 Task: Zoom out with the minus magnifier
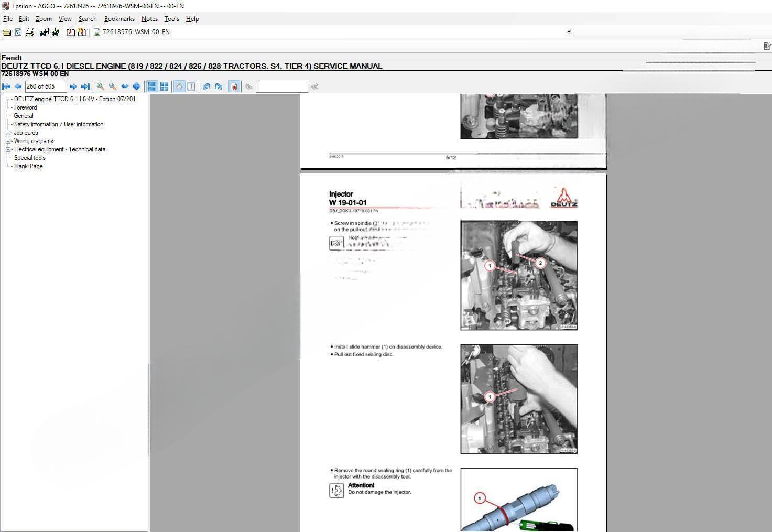pos(113,86)
